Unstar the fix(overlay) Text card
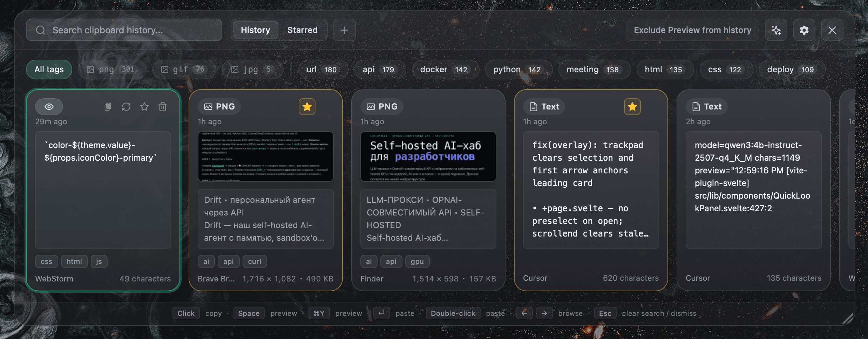 [x=632, y=107]
